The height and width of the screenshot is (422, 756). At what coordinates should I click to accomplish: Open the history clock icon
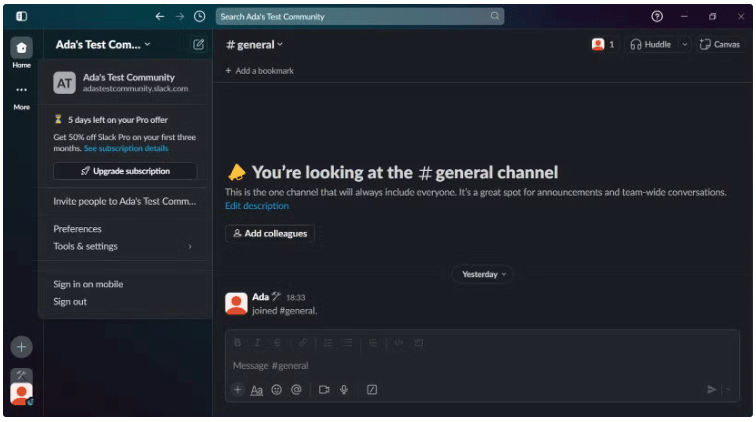tap(200, 16)
